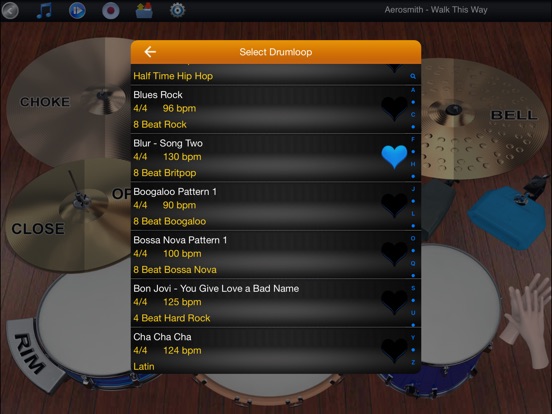Click the red record button icon
Viewport: 552px width, 414px height.
111,11
